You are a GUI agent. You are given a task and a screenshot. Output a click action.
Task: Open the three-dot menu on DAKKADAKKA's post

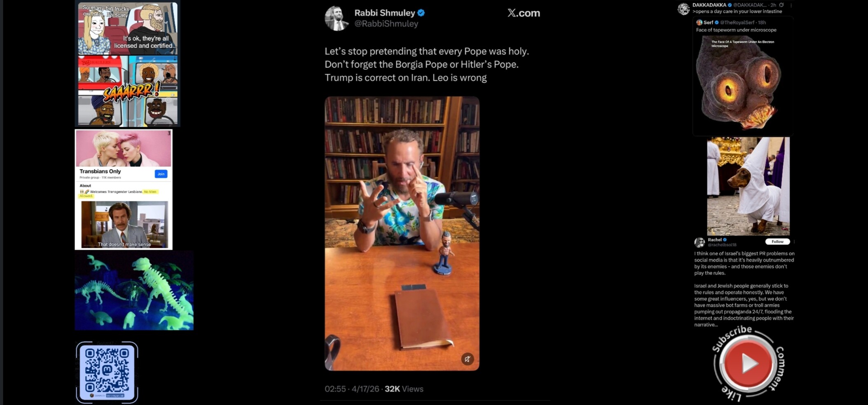tap(791, 5)
